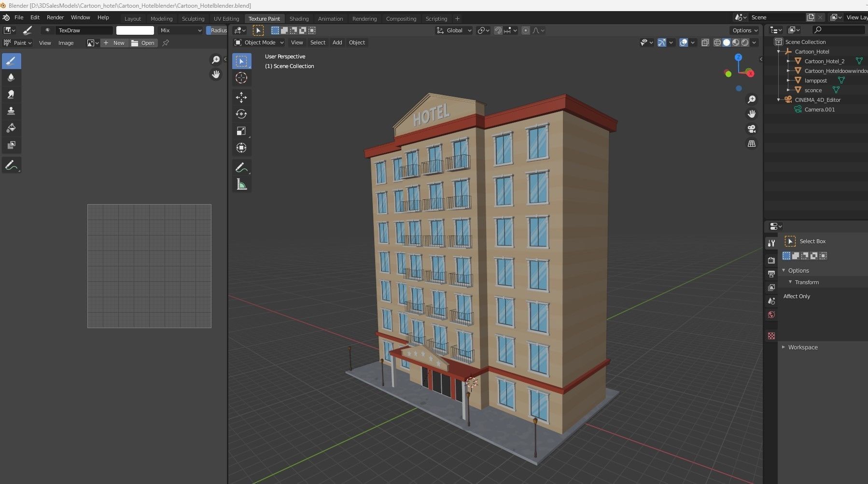Open the Image menu in image editor
Viewport: 868px width, 484px height.
[x=66, y=43]
